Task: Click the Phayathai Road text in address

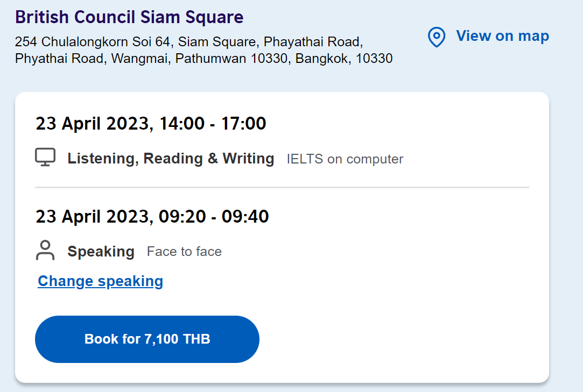Action: coord(313,41)
